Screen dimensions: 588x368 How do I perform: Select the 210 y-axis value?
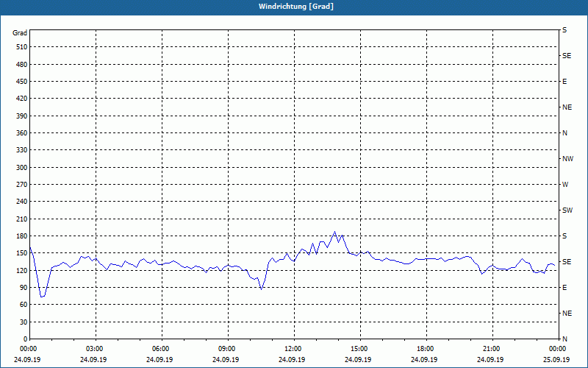click(x=22, y=219)
